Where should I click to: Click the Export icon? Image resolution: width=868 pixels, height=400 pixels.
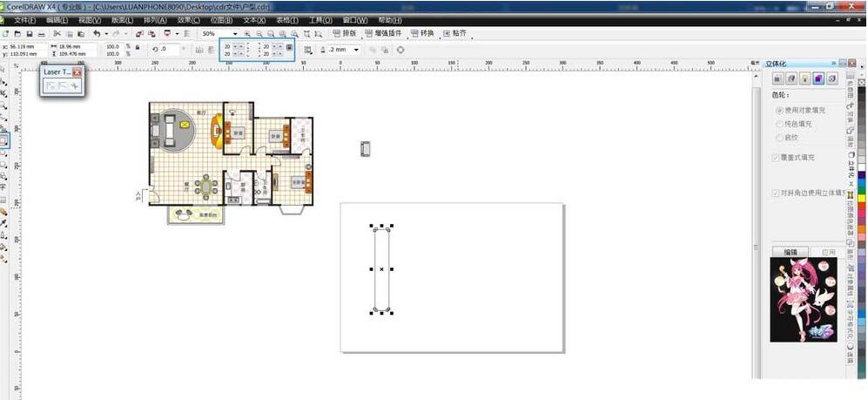click(x=151, y=34)
